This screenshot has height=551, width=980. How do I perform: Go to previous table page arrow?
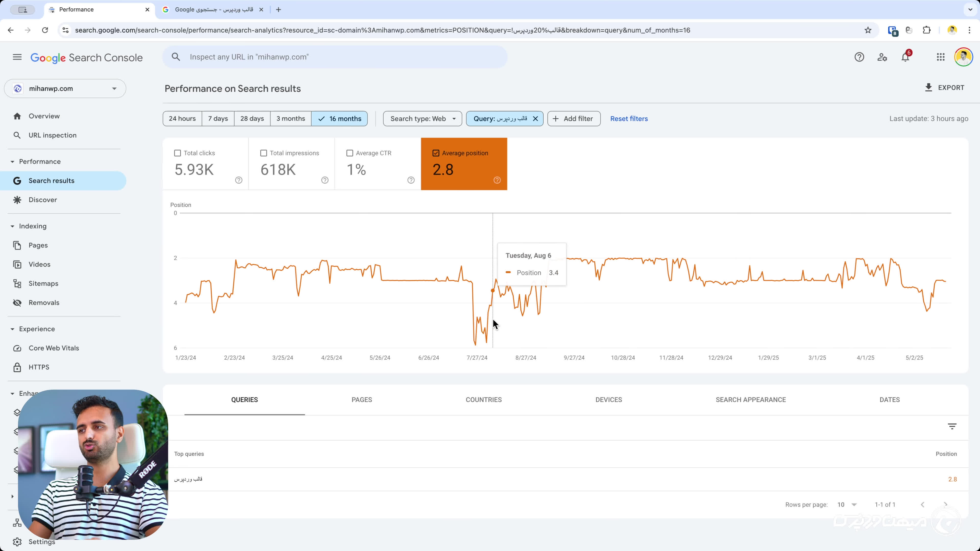[922, 505]
